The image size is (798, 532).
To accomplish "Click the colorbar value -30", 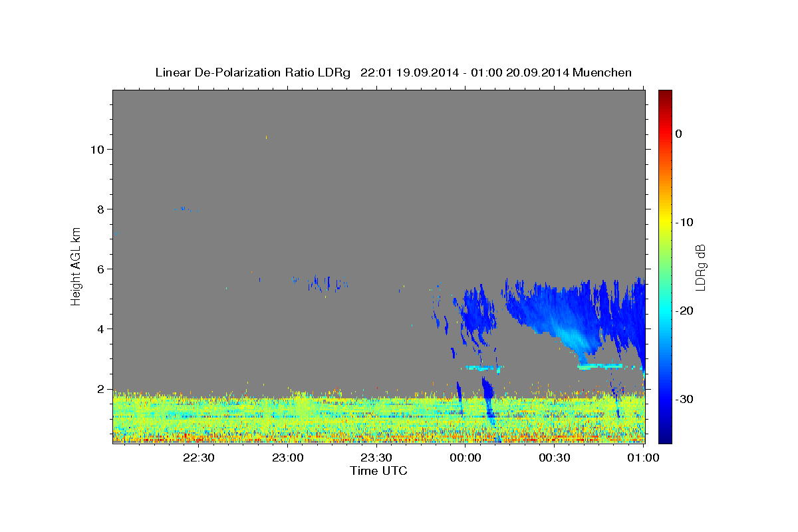I will (x=684, y=399).
